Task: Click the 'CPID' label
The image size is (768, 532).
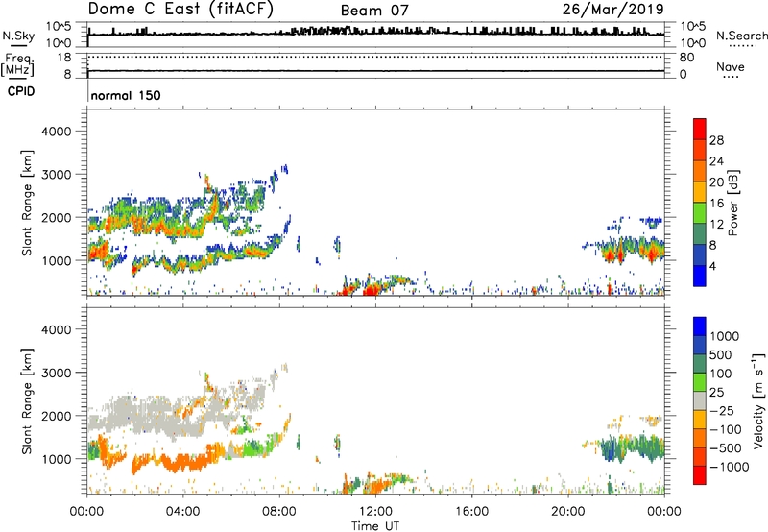Action: click(21, 91)
